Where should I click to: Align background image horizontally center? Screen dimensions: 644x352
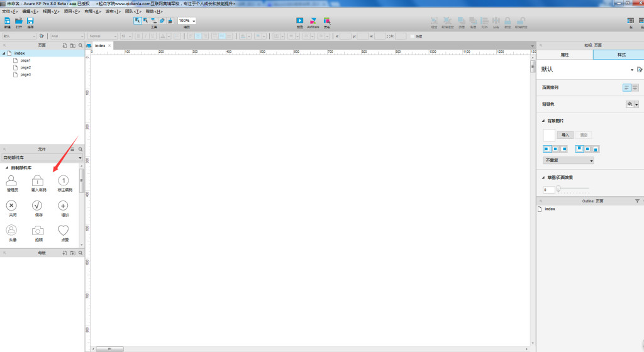(555, 149)
